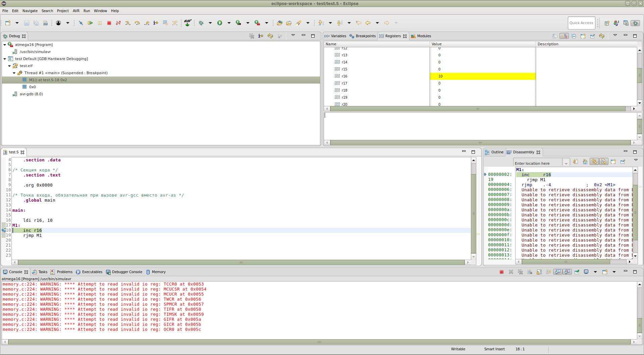Click the Back navigation arrow icon
The image size is (644, 355).
(368, 23)
